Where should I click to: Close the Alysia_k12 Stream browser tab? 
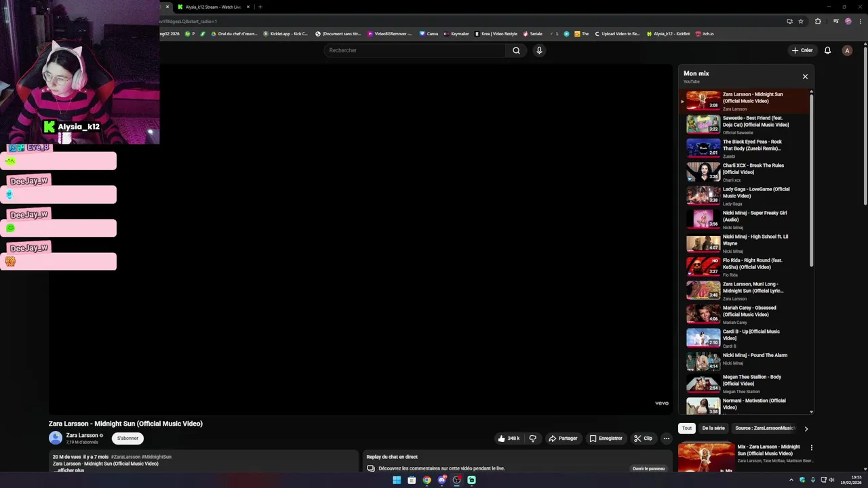[248, 7]
